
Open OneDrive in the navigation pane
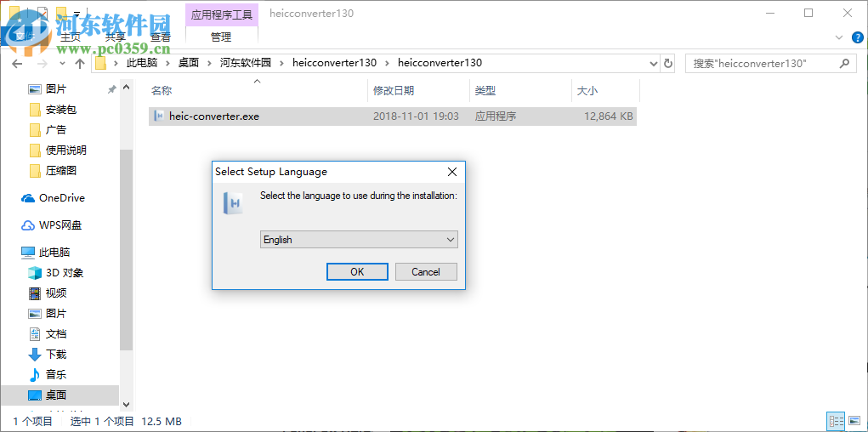pos(62,198)
